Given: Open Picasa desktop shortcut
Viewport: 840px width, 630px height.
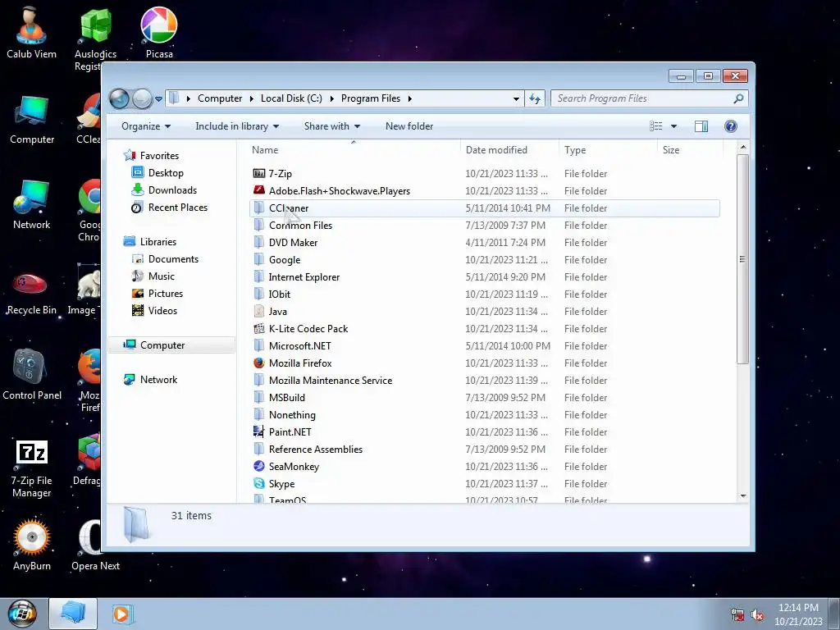Looking at the screenshot, I should (x=158, y=32).
